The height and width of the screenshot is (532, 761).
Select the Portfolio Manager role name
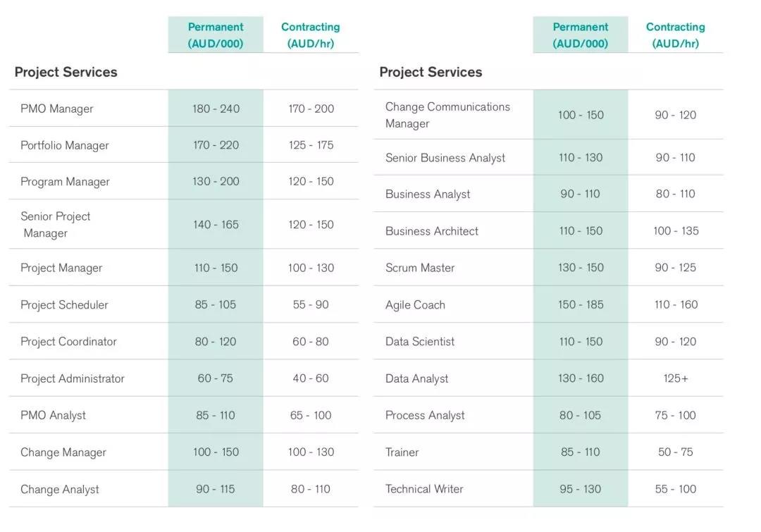(65, 145)
